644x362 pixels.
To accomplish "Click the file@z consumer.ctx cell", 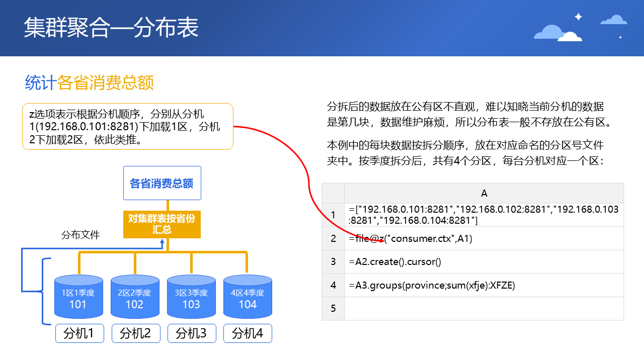I will (484, 239).
